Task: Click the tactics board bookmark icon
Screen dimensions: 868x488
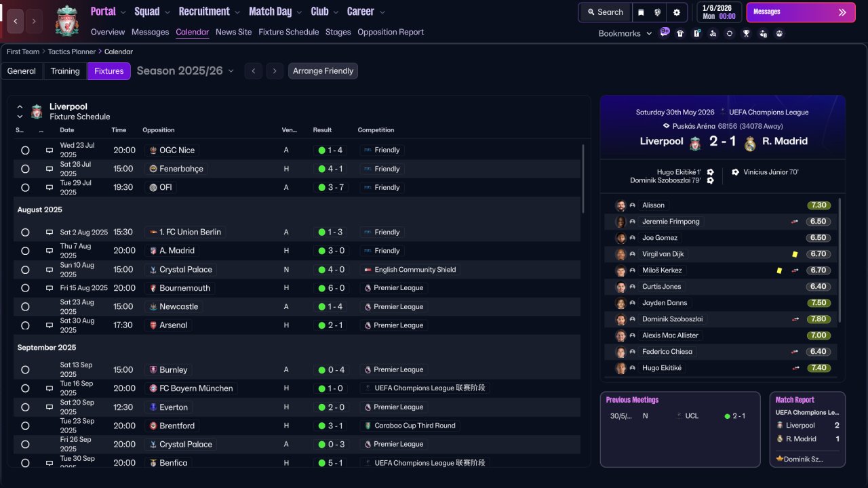Action: click(x=696, y=33)
